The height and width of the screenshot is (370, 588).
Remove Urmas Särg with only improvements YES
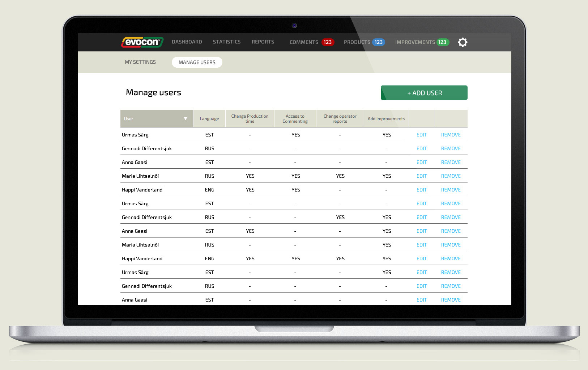pyautogui.click(x=451, y=272)
